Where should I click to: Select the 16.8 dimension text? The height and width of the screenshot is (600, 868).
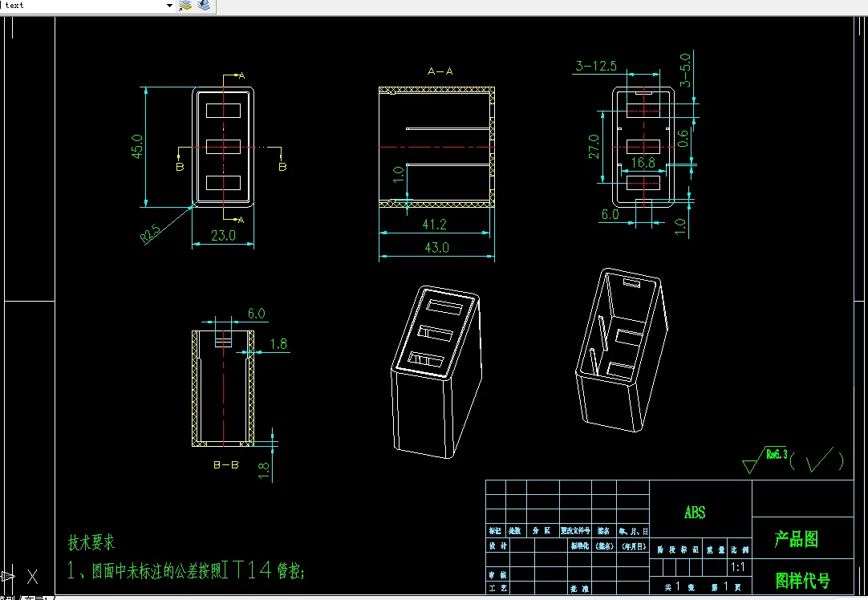643,162
